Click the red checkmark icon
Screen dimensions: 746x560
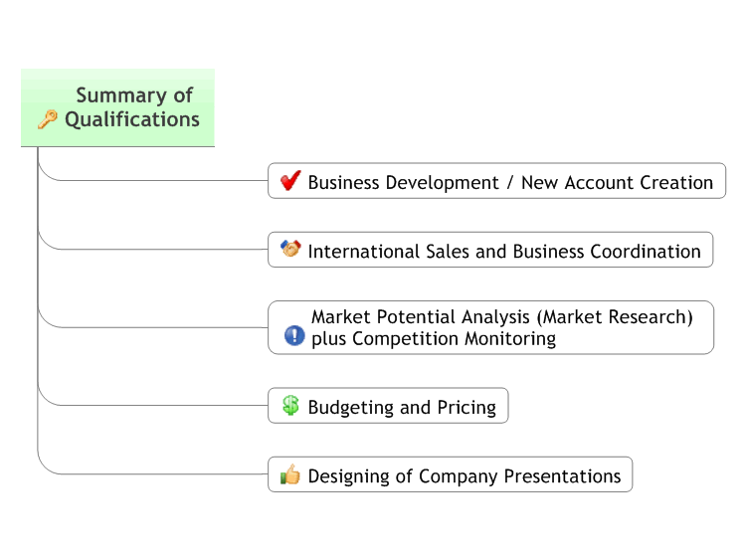[290, 180]
